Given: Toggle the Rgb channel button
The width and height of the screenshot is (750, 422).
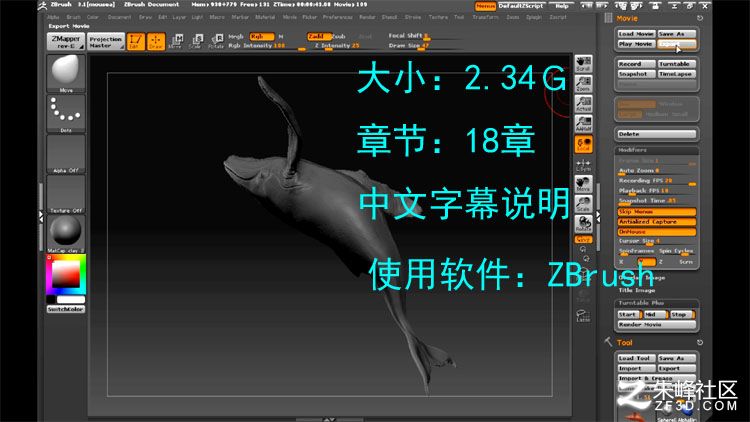Looking at the screenshot, I should pos(262,36).
